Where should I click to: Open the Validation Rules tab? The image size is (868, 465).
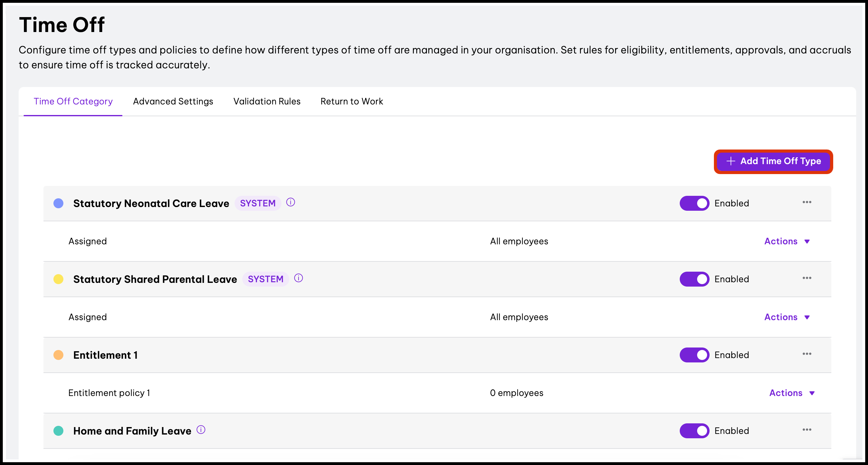[267, 102]
